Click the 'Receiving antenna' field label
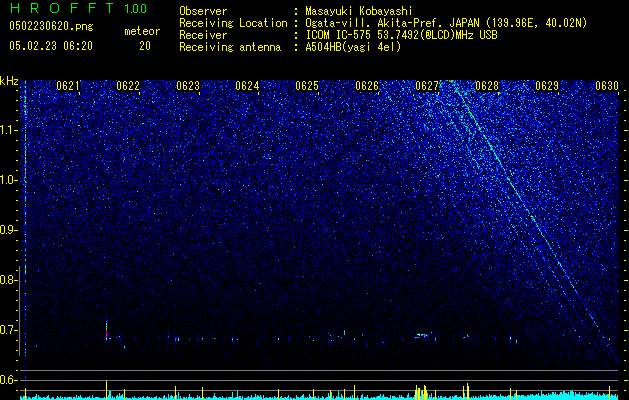The width and height of the screenshot is (629, 400). 230,47
